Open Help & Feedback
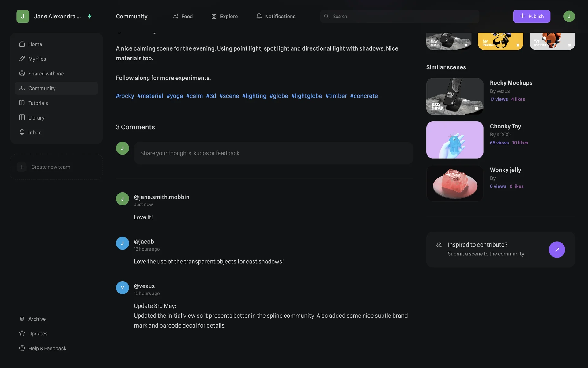 point(47,348)
